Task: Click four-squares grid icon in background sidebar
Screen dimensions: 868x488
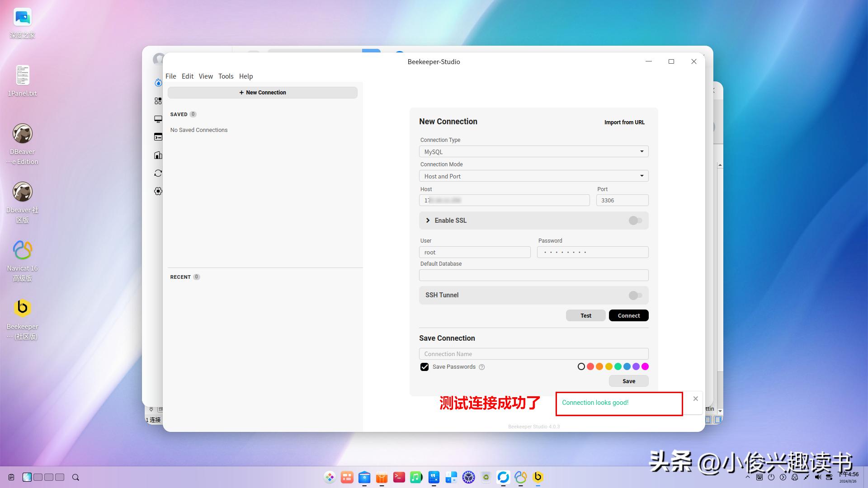Action: coord(158,101)
